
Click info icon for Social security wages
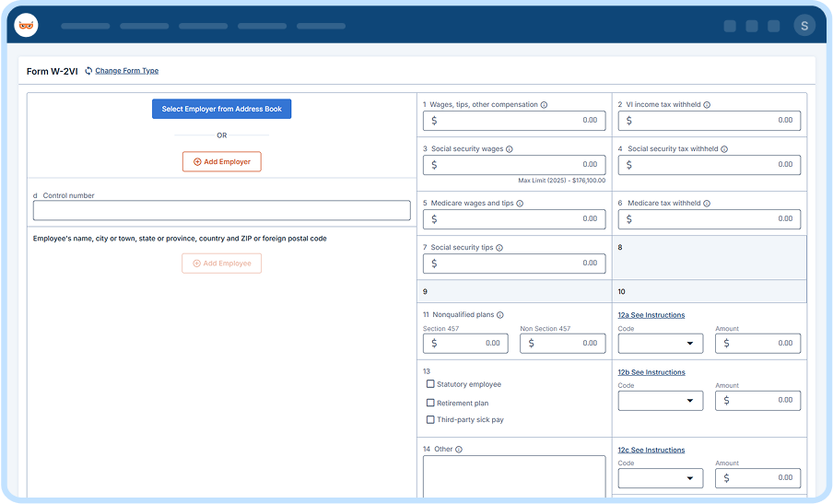[510, 149]
